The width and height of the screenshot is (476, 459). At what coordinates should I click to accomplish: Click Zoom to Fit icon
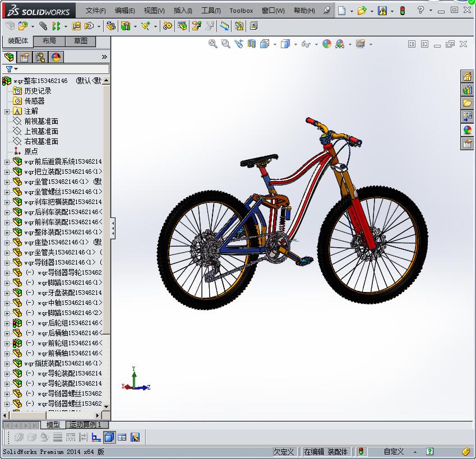pos(213,44)
